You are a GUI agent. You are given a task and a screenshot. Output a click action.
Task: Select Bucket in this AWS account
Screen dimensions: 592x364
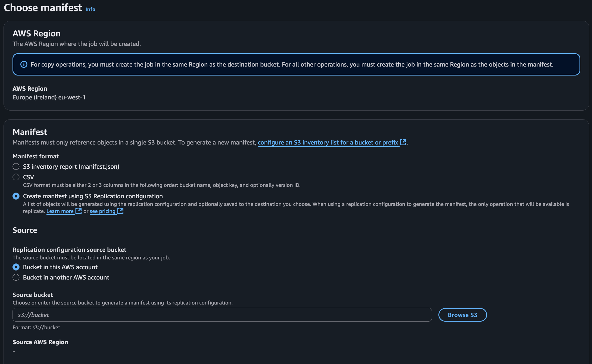coord(16,267)
